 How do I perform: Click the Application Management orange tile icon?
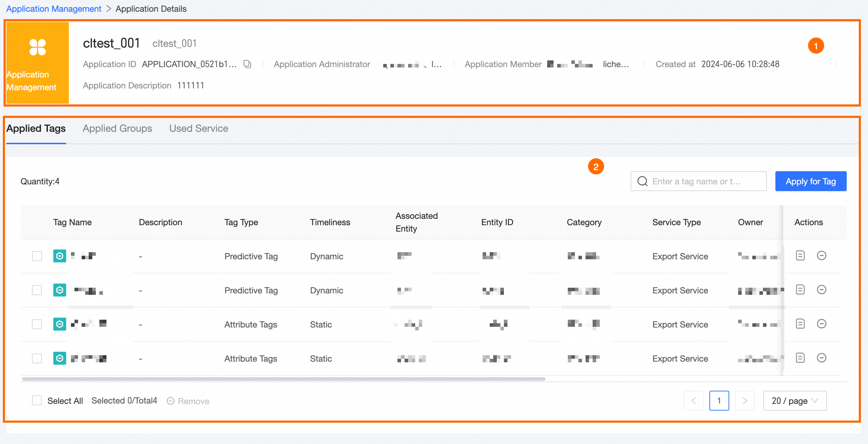pyautogui.click(x=38, y=48)
